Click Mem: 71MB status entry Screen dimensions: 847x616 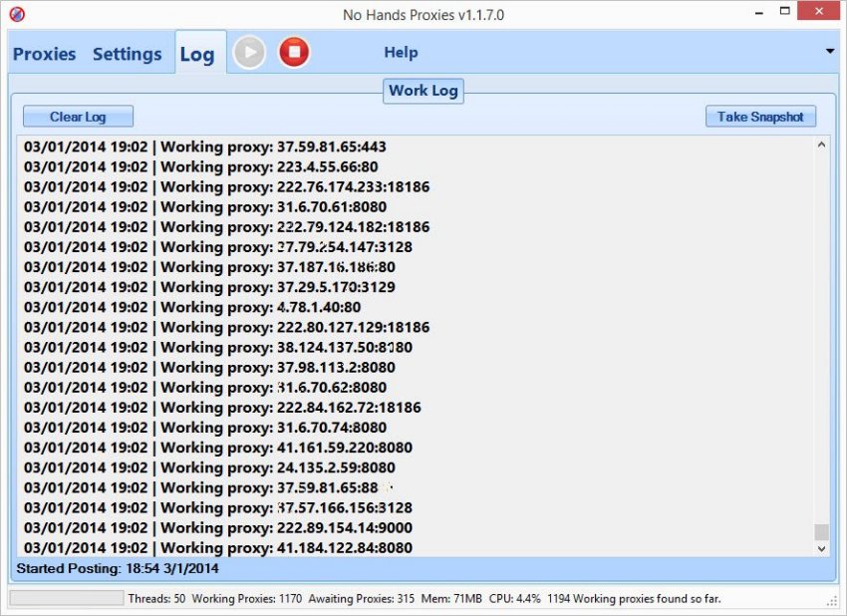(451, 599)
